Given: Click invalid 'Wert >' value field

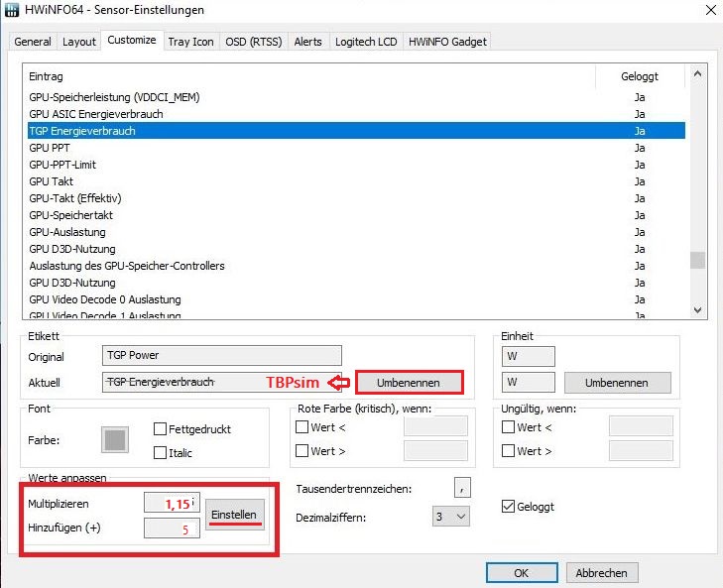Looking at the screenshot, I should (x=641, y=450).
